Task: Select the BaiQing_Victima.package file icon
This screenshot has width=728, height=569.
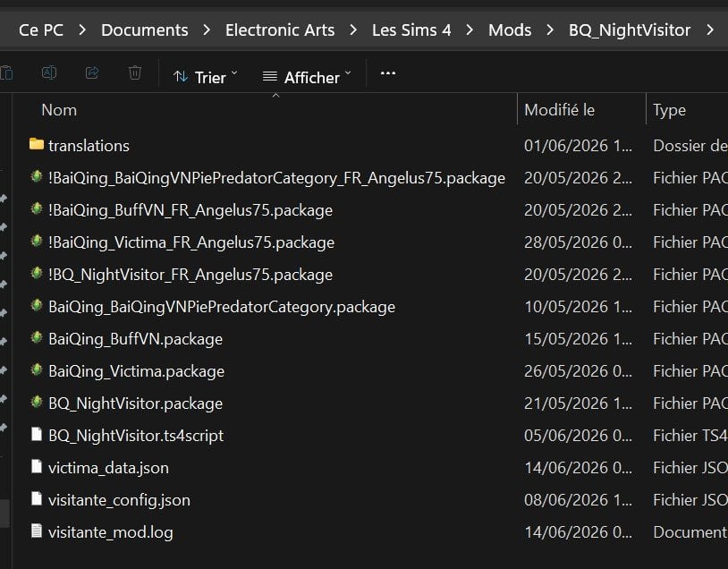Action: (x=36, y=370)
